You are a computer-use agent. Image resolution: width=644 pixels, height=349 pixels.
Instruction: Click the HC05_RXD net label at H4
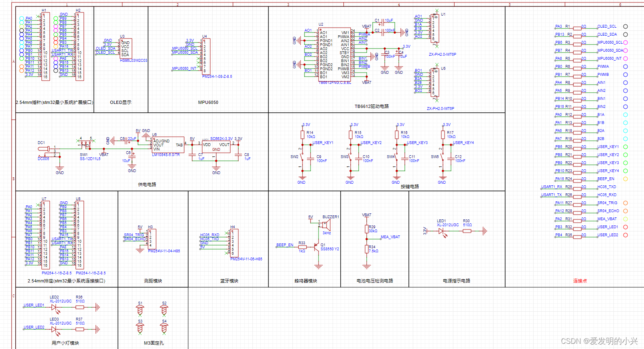point(210,235)
